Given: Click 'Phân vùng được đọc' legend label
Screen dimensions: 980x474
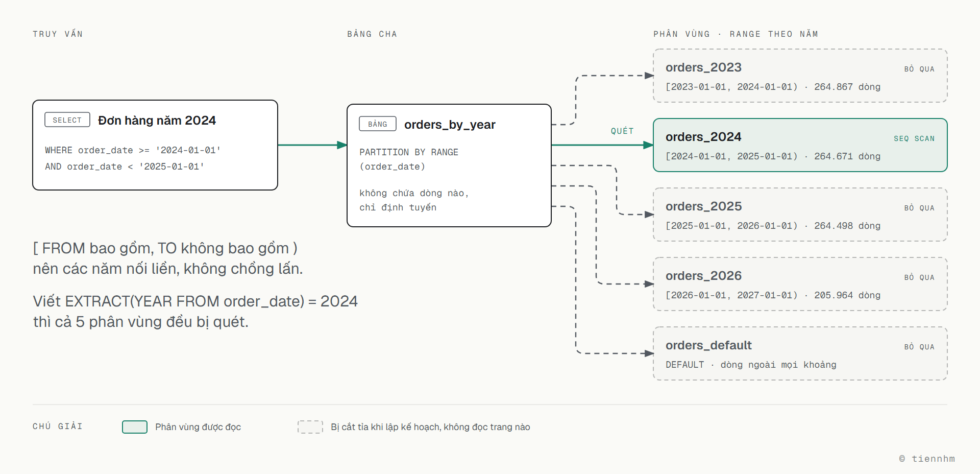Looking at the screenshot, I should pyautogui.click(x=198, y=427).
